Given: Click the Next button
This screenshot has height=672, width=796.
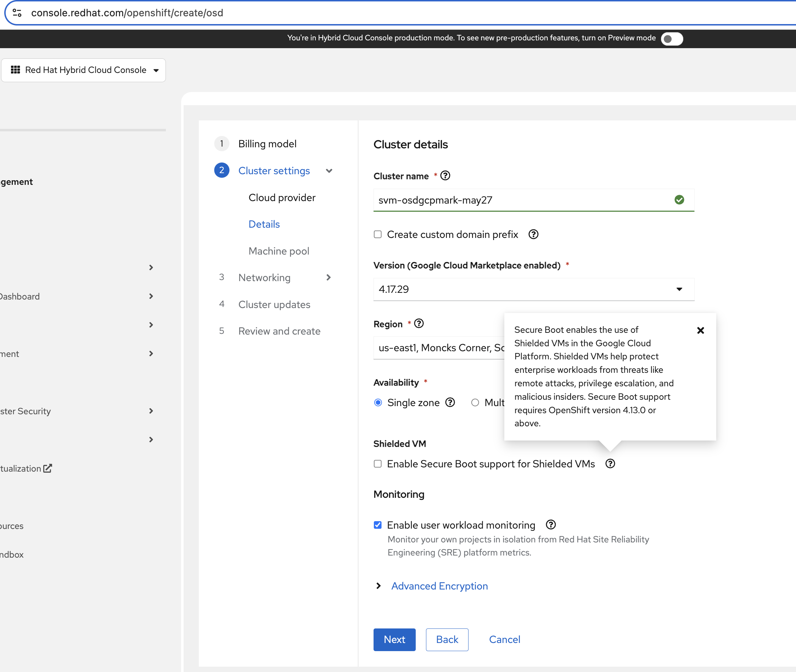Looking at the screenshot, I should 394,639.
